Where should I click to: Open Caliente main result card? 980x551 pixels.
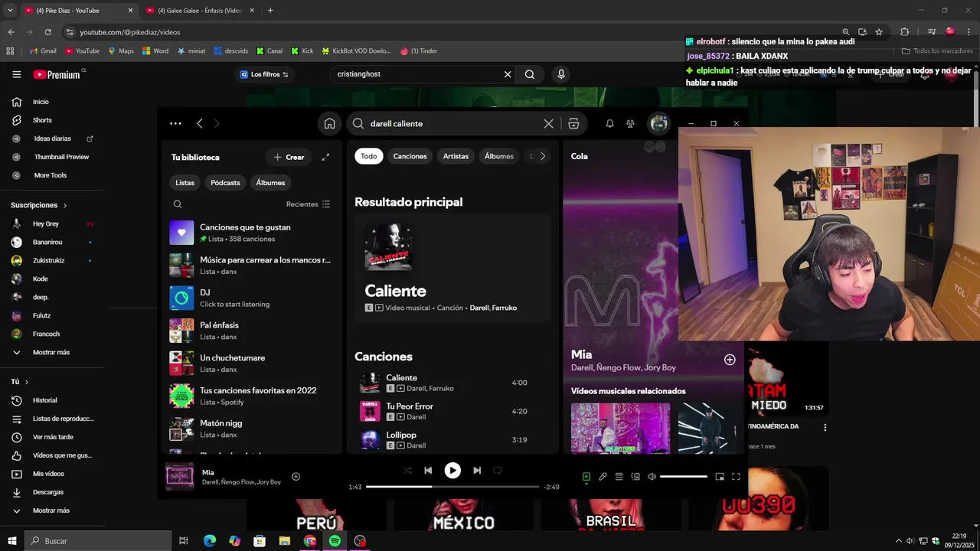(452, 268)
